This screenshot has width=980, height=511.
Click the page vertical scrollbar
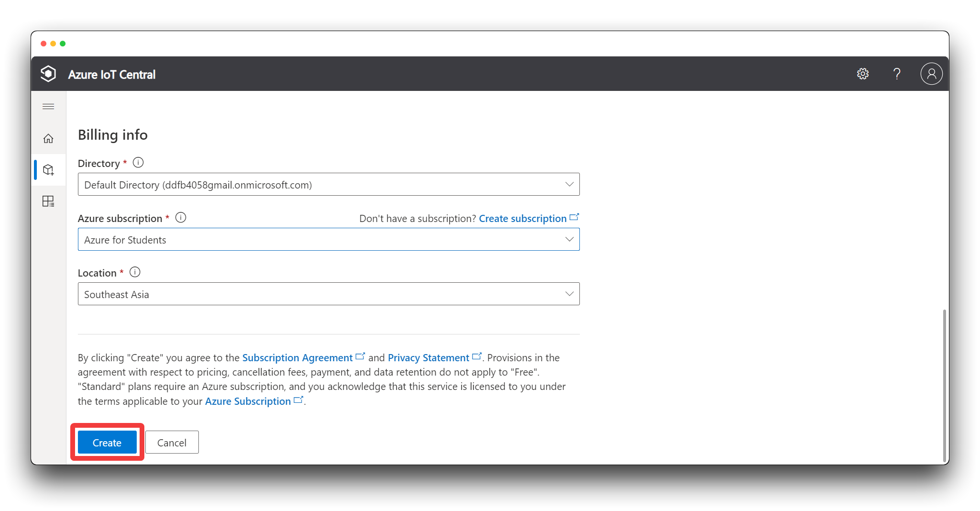tap(944, 386)
